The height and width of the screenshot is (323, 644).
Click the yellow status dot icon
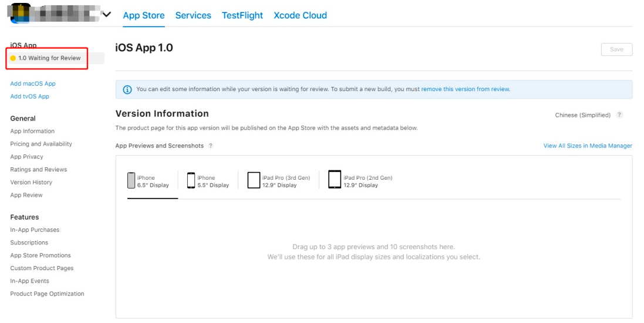coord(13,58)
